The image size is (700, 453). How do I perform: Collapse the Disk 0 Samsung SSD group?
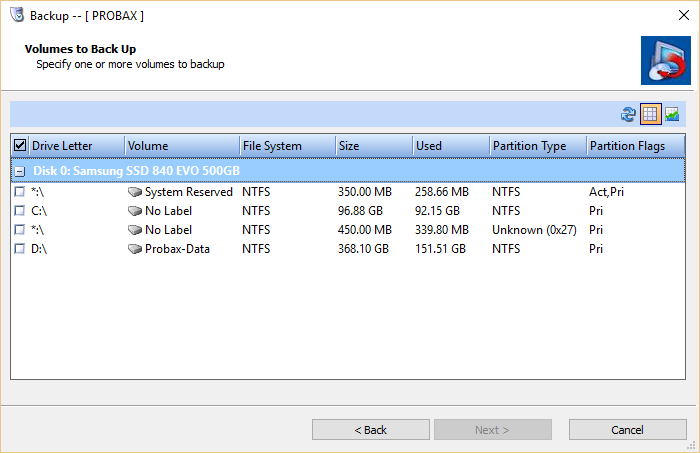pos(20,171)
